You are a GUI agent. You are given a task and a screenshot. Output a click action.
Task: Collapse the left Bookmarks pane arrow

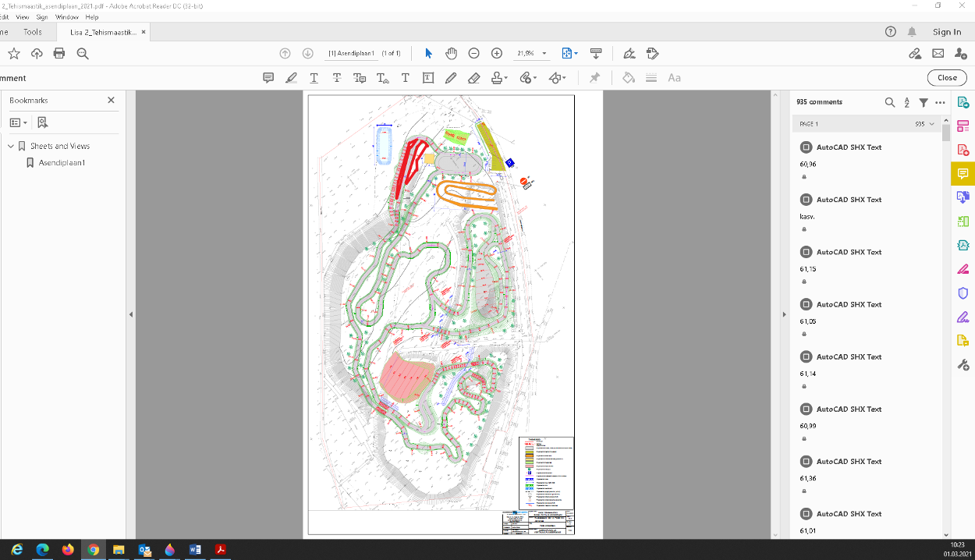point(131,314)
